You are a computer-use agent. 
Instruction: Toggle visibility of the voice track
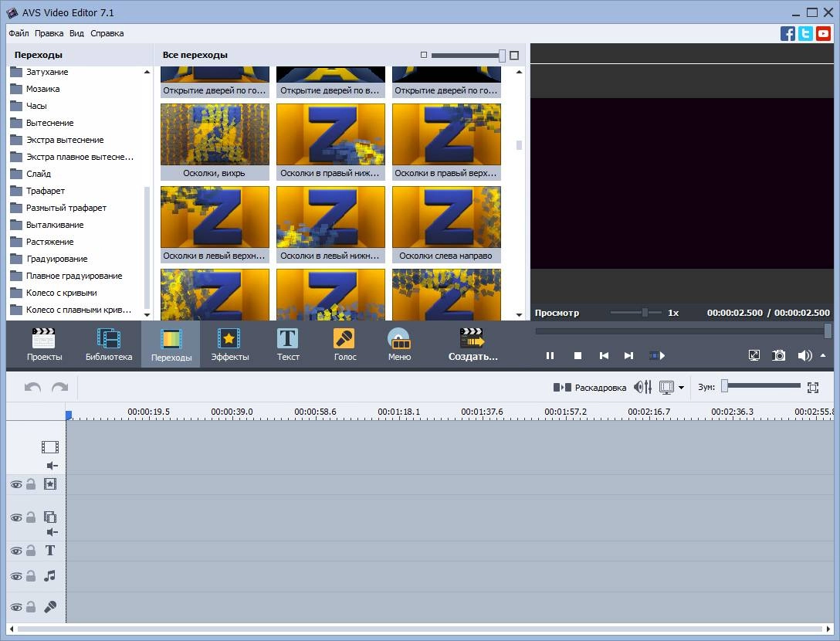[x=17, y=607]
